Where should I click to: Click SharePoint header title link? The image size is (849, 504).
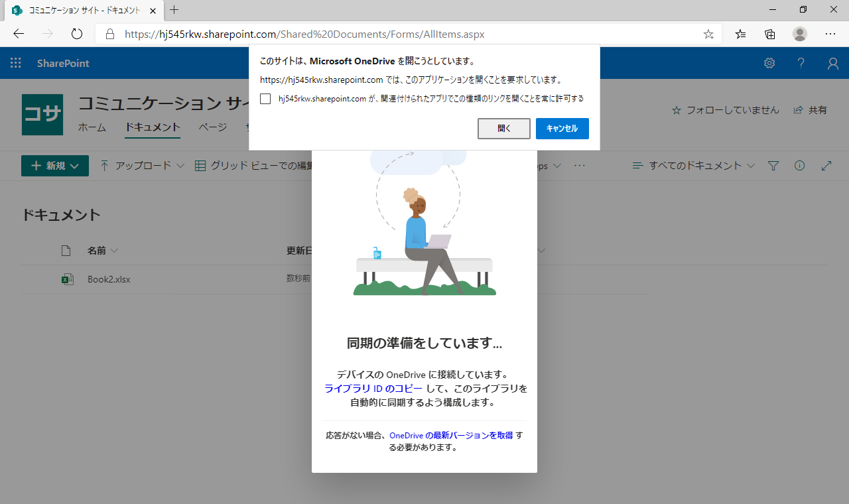click(63, 63)
